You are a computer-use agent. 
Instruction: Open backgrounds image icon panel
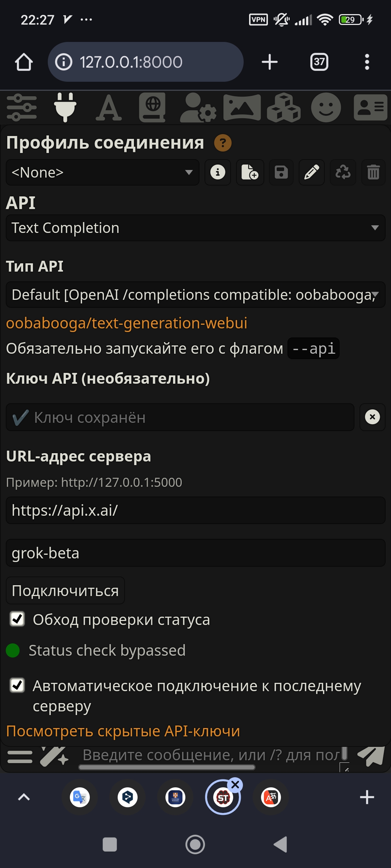[x=242, y=107]
